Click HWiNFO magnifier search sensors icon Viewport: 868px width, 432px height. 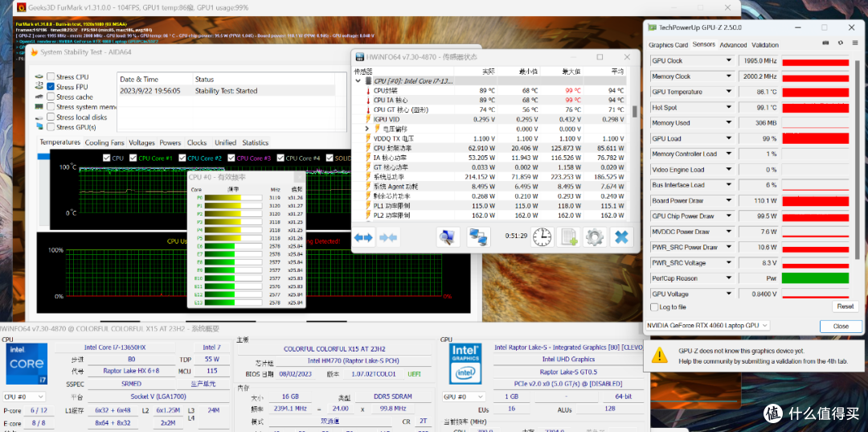point(448,237)
